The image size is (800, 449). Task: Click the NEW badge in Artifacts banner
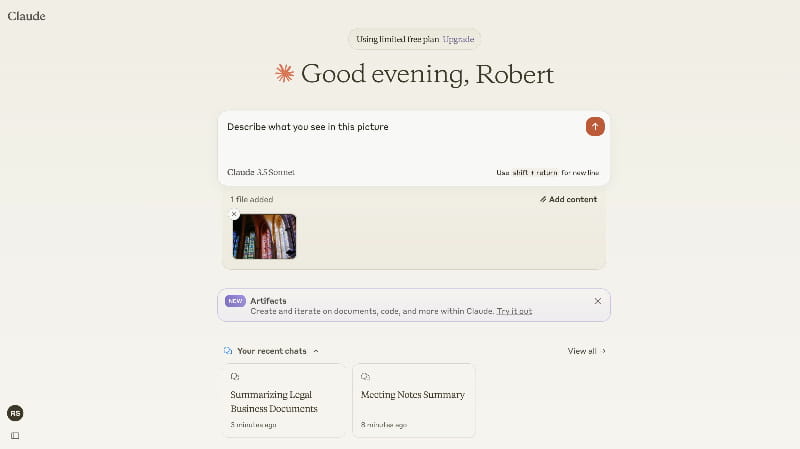click(235, 301)
